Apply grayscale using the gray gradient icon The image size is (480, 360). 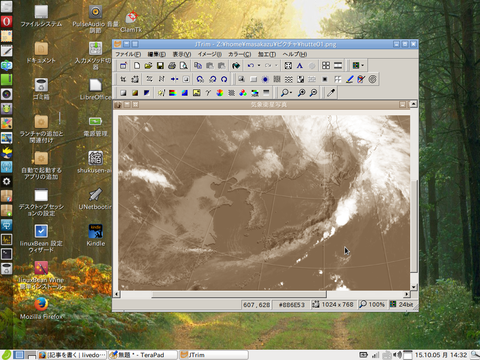[123, 93]
